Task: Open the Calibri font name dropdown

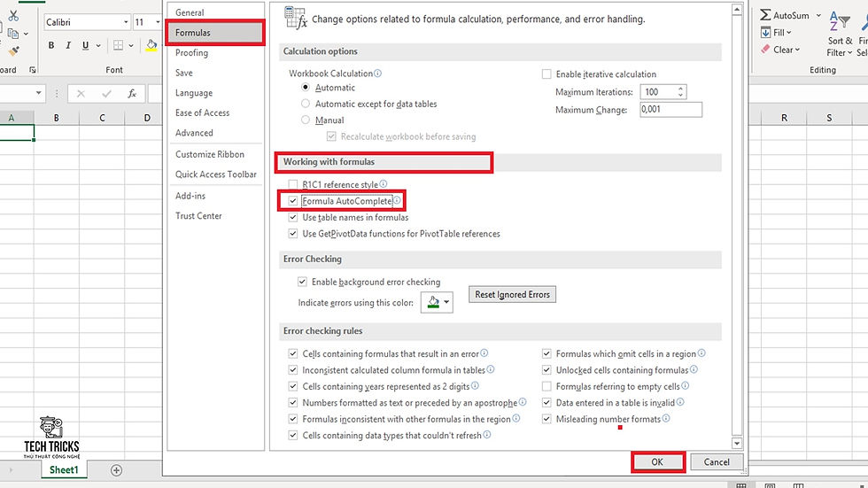Action: [x=126, y=22]
